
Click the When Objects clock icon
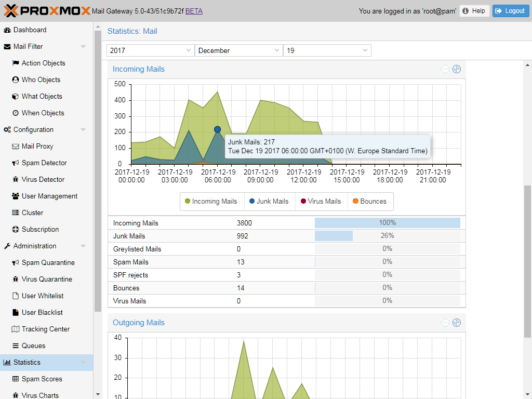[x=16, y=113]
